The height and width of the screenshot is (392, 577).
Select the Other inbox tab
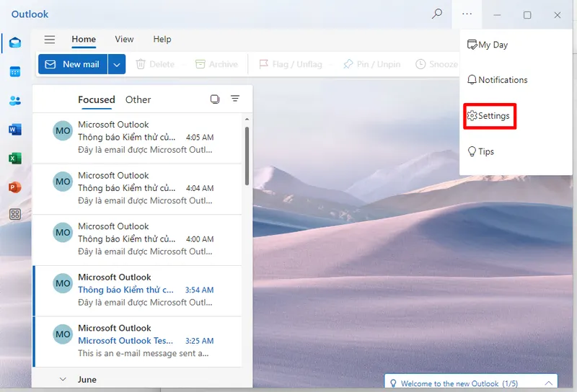coord(138,99)
